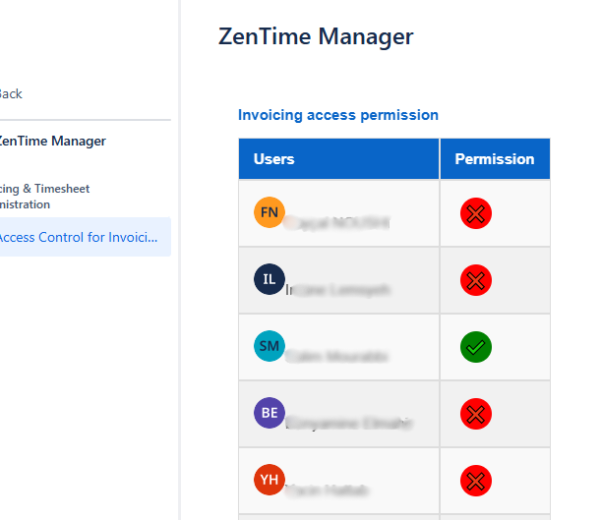Open Invoicing & Timesheet Administration item
Image resolution: width=601 pixels, height=520 pixels.
(44, 196)
